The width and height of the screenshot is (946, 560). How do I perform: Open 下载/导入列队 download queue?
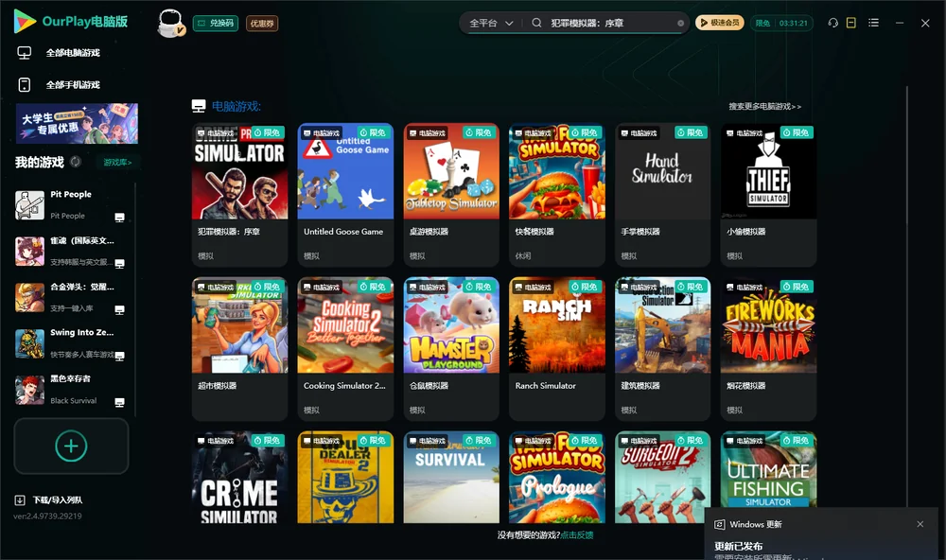(48, 499)
